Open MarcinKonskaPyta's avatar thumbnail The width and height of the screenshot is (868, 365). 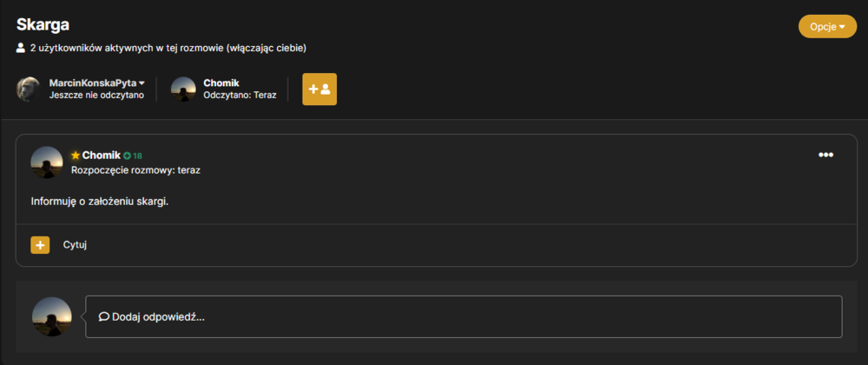click(x=28, y=90)
